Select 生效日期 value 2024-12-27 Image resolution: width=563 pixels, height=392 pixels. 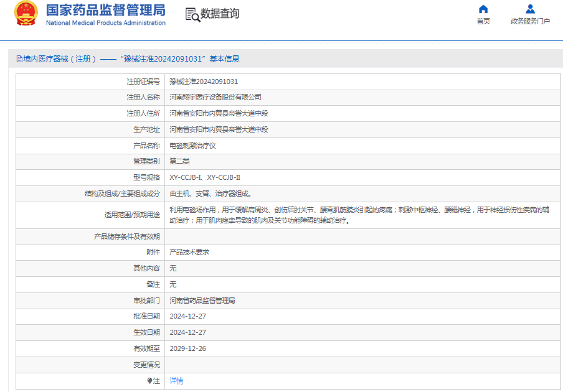[x=188, y=332]
